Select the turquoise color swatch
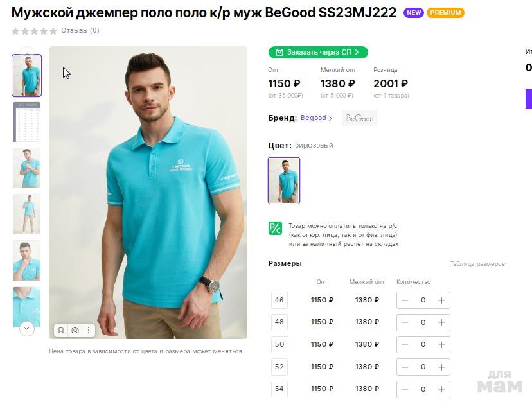532x402 pixels. tap(284, 180)
